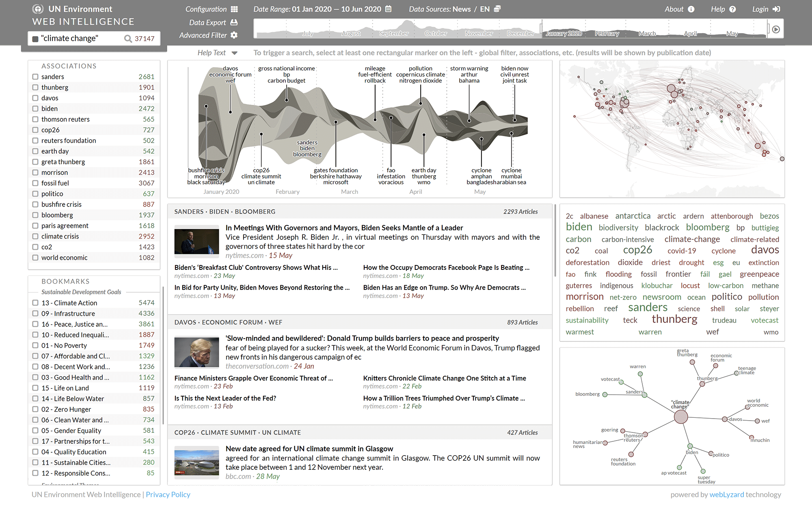Expand the Help Text dropdown arrow
The width and height of the screenshot is (812, 508).
(234, 53)
